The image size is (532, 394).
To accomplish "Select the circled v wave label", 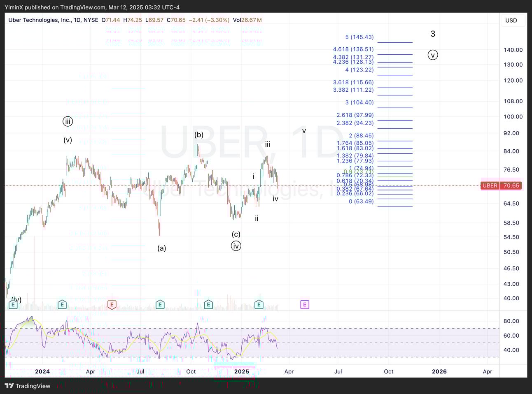I will [433, 55].
